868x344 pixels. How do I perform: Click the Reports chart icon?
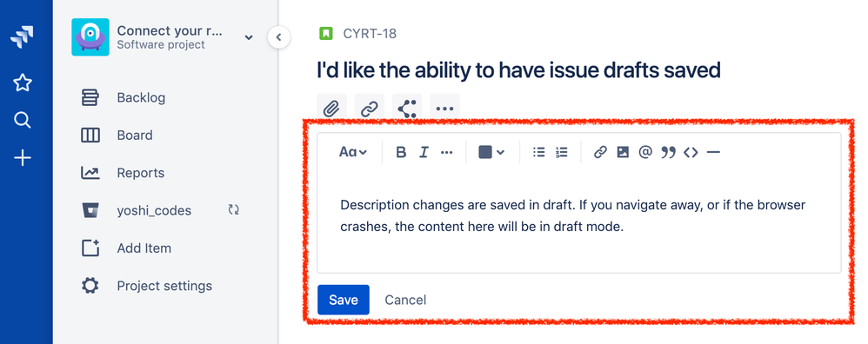coord(90,173)
